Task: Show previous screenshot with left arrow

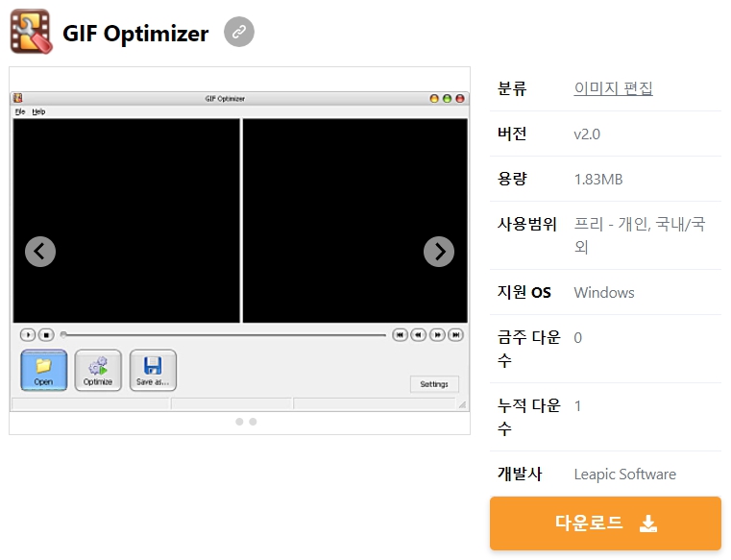Action: [40, 252]
